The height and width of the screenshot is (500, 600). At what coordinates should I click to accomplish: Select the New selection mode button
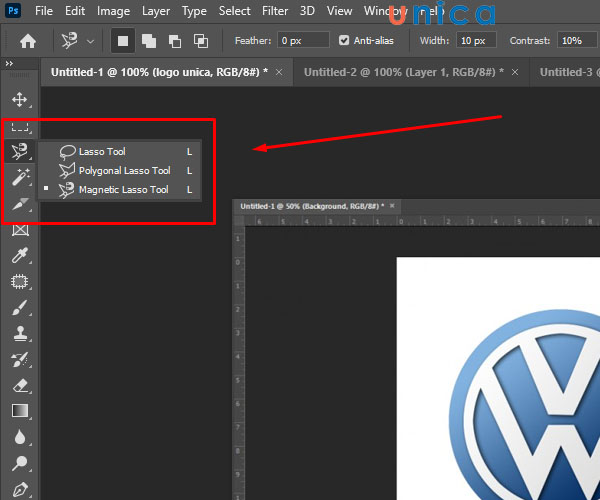[123, 41]
